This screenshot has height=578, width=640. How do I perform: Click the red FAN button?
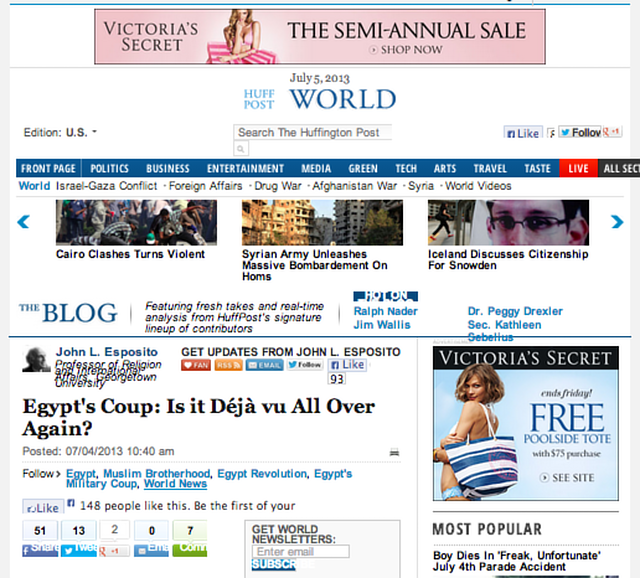tap(196, 365)
